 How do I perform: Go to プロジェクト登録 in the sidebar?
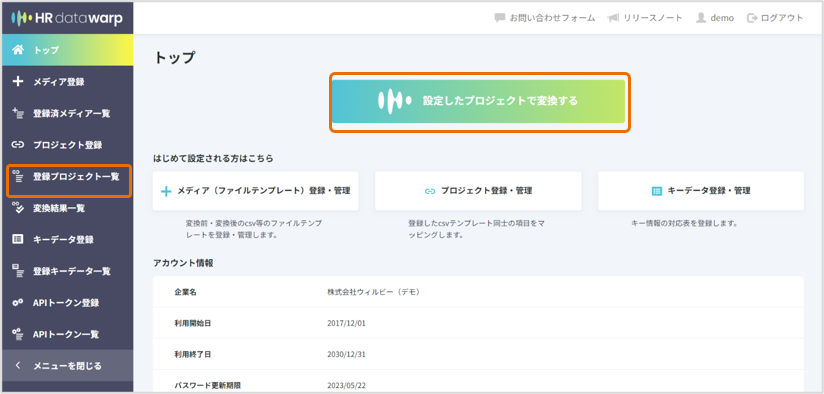[67, 145]
